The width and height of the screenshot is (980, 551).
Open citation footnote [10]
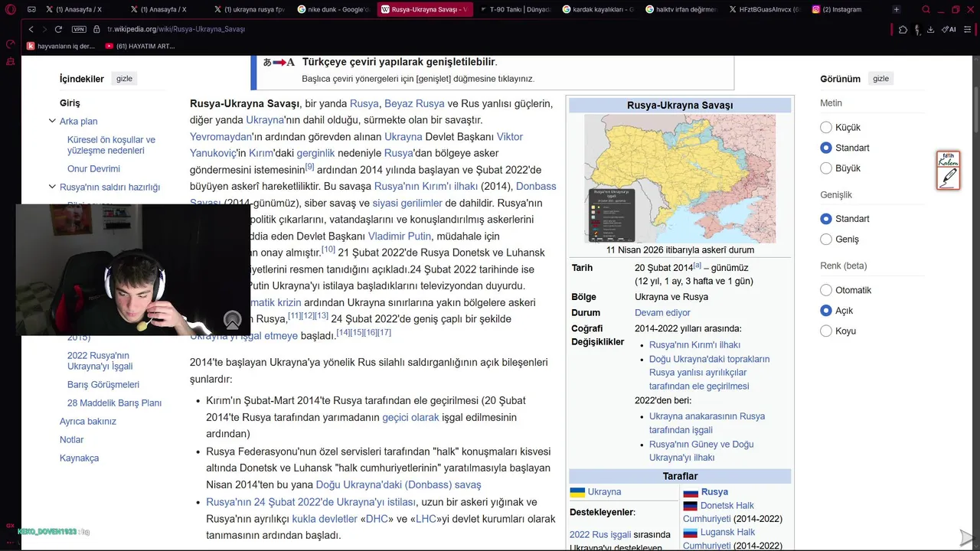point(328,249)
